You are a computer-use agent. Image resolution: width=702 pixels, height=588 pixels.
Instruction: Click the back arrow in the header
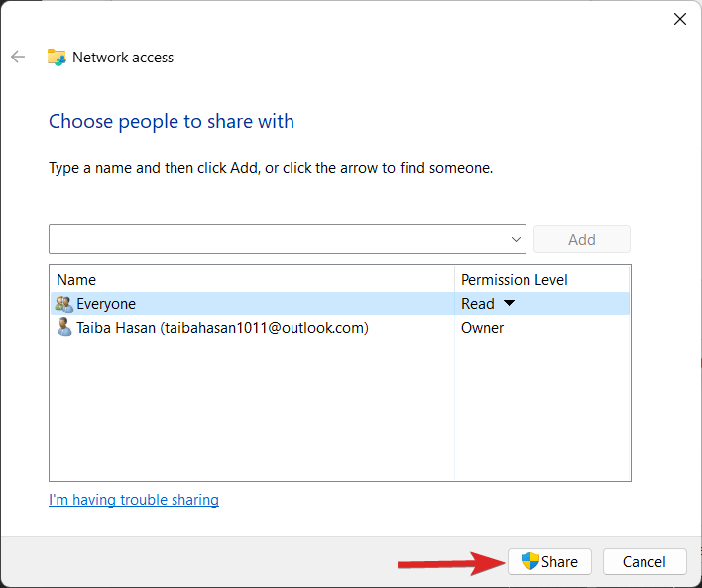tap(18, 58)
